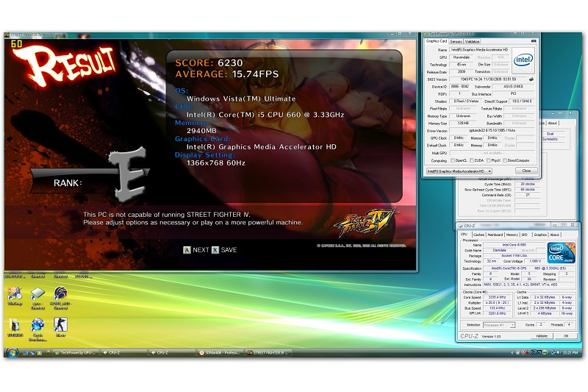The width and height of the screenshot is (588, 392).
Task: Open the Processor #1 selection dropdown in CPU-Z
Action: [x=499, y=325]
